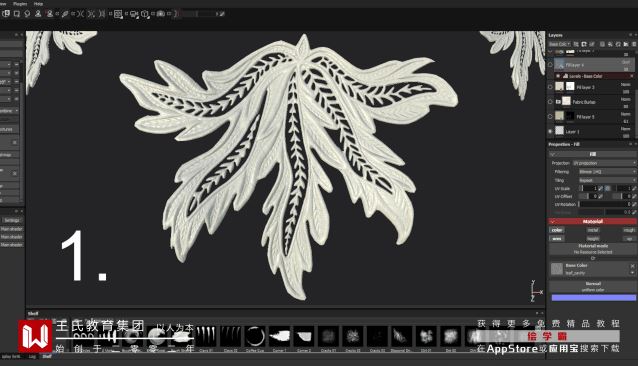Select the Fabric Burlap layer thumbnail
The width and height of the screenshot is (638, 366).
click(x=566, y=102)
